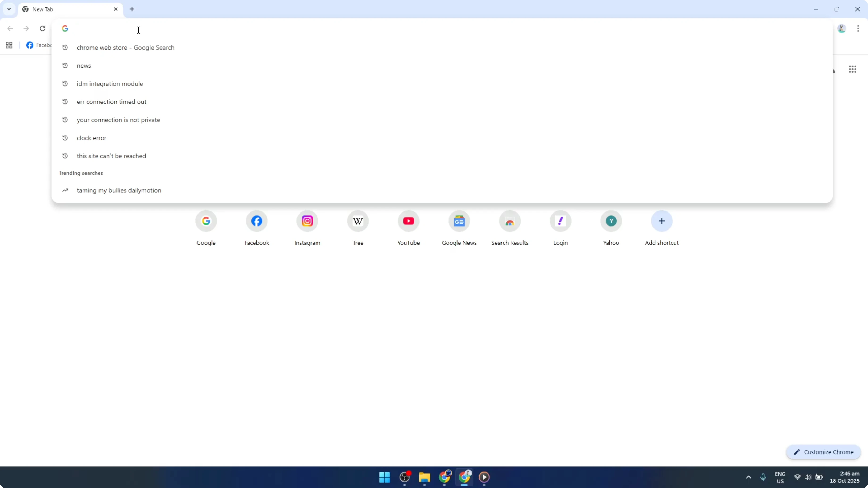Click the back navigation arrow
This screenshot has width=868, height=488.
pyautogui.click(x=10, y=29)
